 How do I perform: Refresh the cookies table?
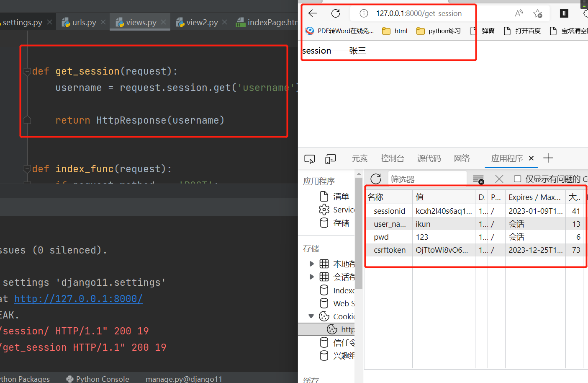[x=376, y=179]
